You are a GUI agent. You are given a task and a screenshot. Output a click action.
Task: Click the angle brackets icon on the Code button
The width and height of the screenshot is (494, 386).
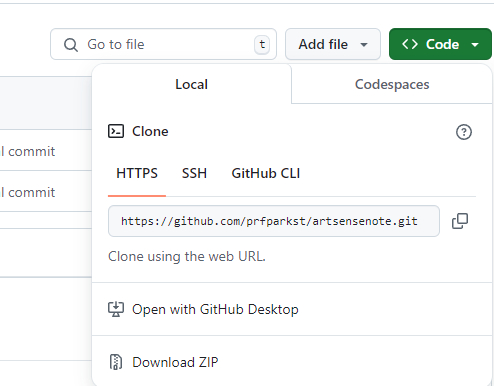point(410,44)
